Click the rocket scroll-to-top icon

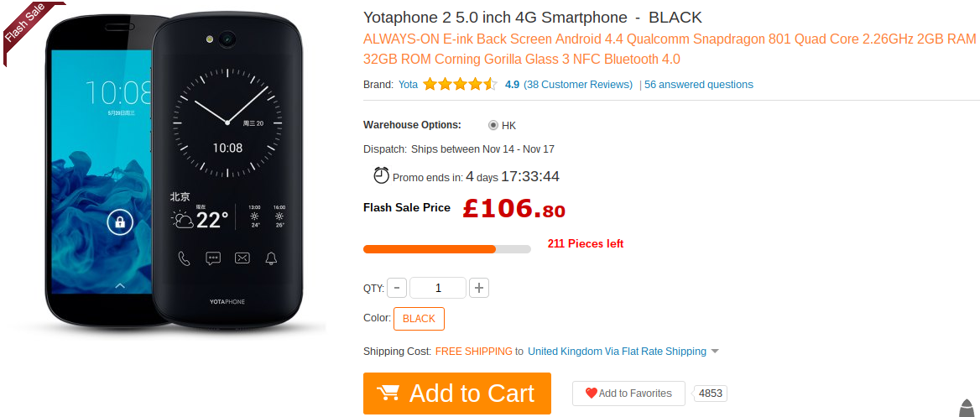(x=969, y=407)
